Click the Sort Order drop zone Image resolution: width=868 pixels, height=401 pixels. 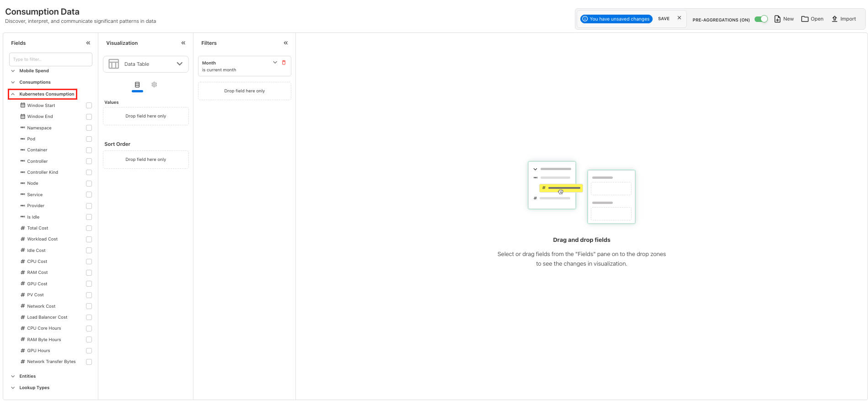[146, 160]
